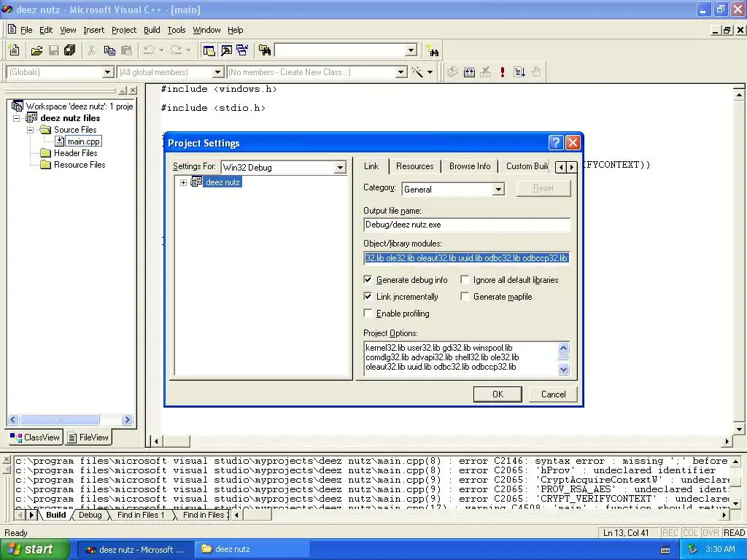Switch to the Debug output tab
The width and height of the screenshot is (747, 560).
tap(90, 515)
